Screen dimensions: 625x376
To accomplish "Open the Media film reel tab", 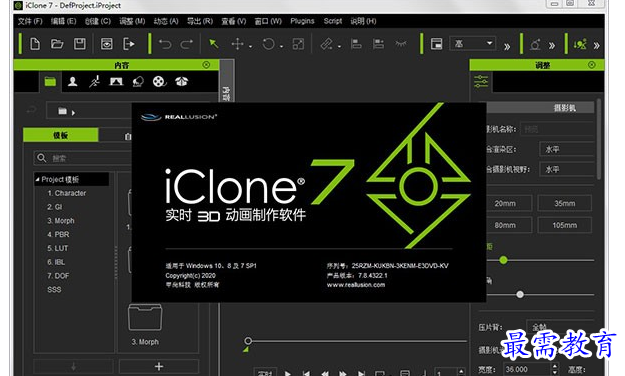I will tap(159, 82).
